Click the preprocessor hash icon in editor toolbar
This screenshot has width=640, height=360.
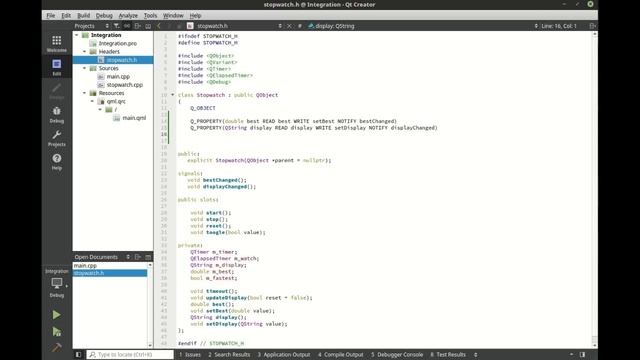click(x=300, y=26)
